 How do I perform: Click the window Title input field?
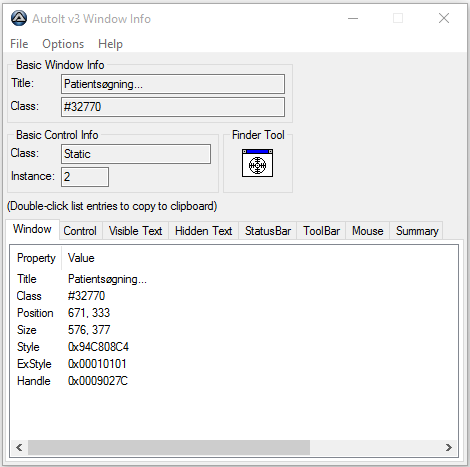pyautogui.click(x=173, y=84)
